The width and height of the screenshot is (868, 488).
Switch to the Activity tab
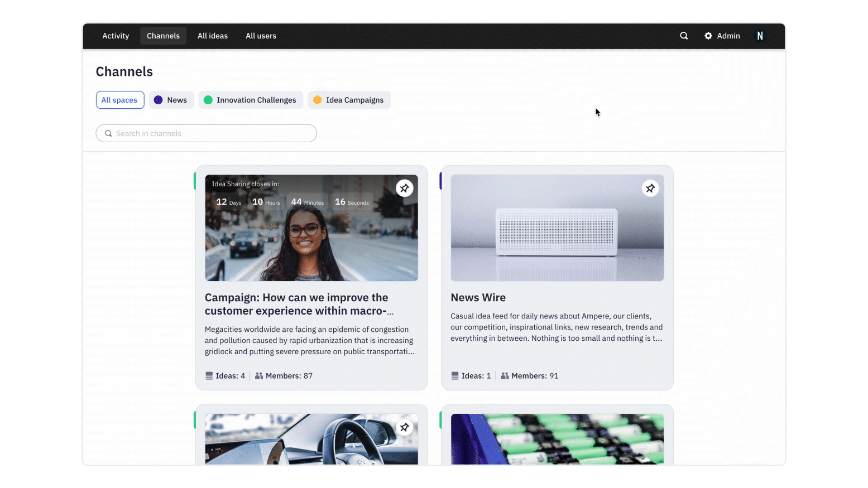116,36
